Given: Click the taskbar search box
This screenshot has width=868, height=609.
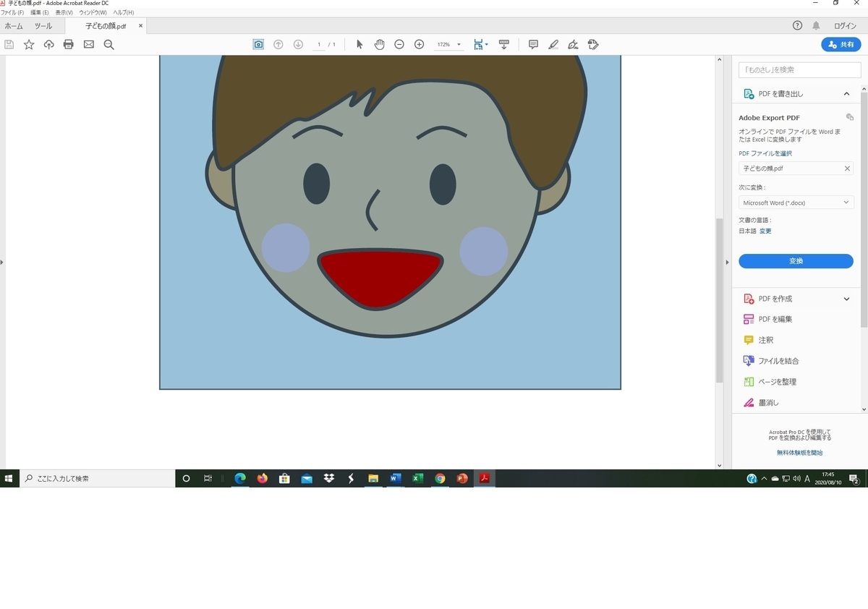Looking at the screenshot, I should [x=97, y=478].
